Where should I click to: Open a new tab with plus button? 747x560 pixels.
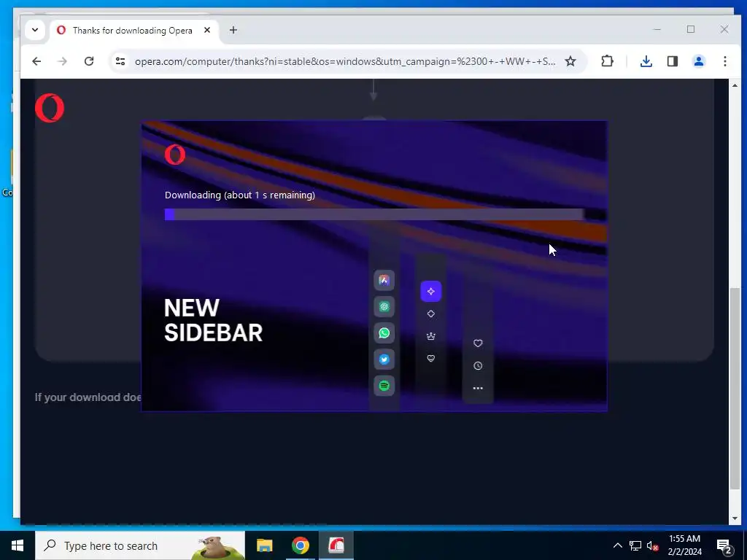(233, 30)
